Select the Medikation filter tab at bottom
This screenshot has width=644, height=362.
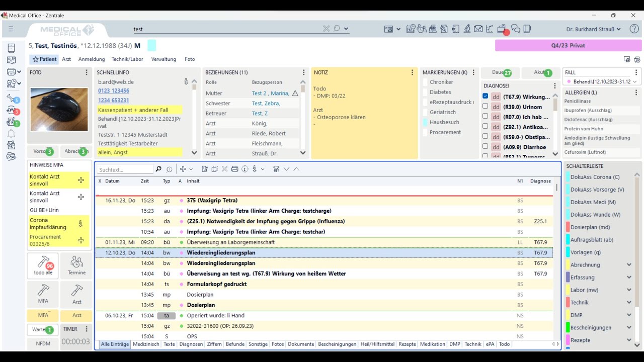pyautogui.click(x=433, y=344)
